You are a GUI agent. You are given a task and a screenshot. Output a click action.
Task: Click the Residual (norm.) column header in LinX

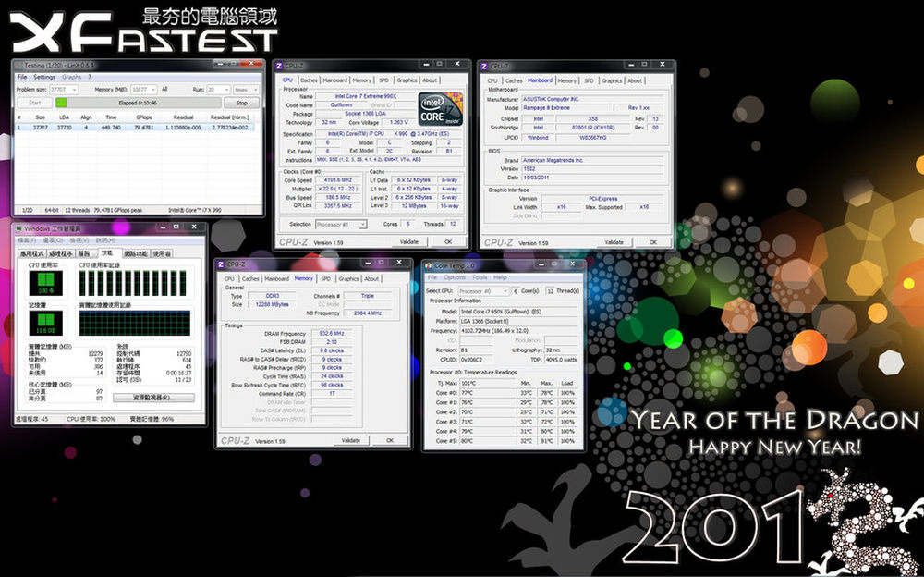click(x=230, y=117)
